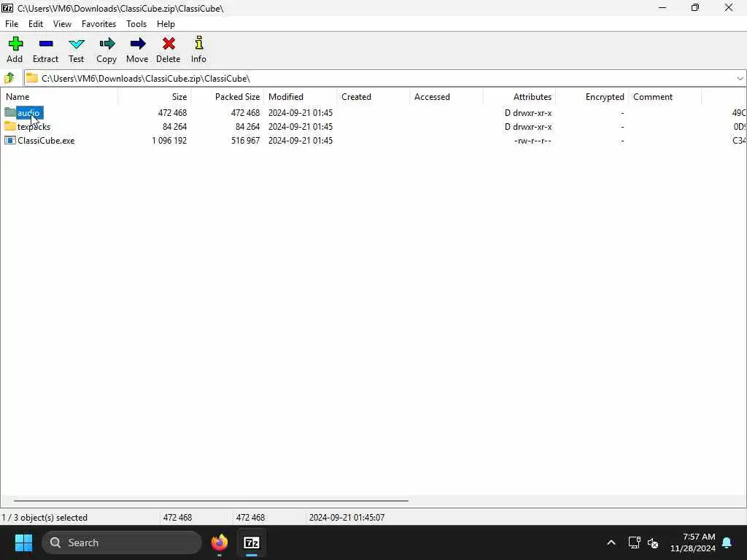Image resolution: width=747 pixels, height=560 pixels.
Task: Click the ClassiCube.exe file icon
Action: (10, 140)
